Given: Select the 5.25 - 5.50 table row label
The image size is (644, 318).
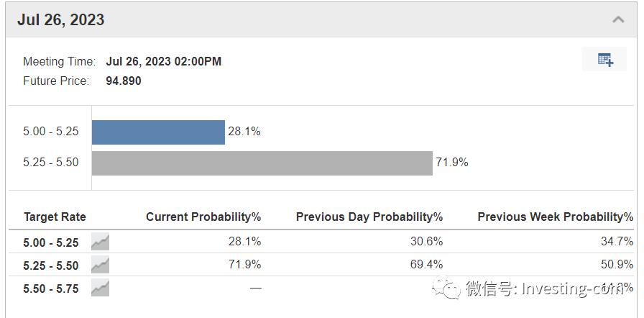Looking at the screenshot, I should pos(51,265).
